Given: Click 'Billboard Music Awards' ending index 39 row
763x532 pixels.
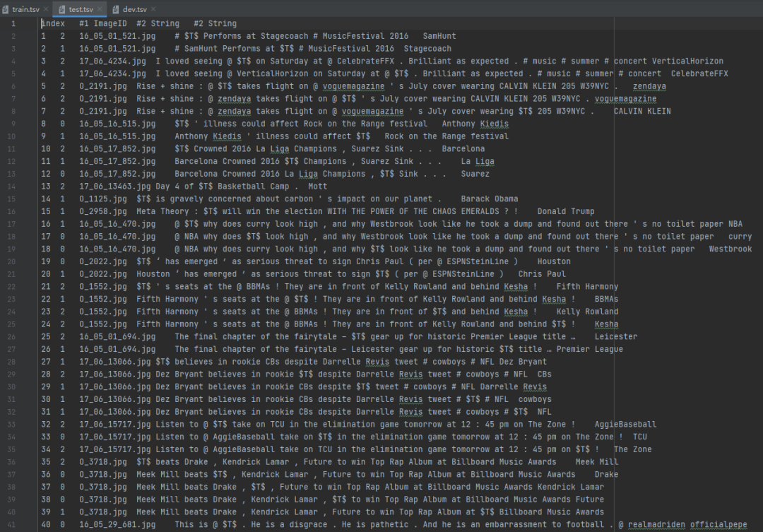Looking at the screenshot, I should 551,512.
